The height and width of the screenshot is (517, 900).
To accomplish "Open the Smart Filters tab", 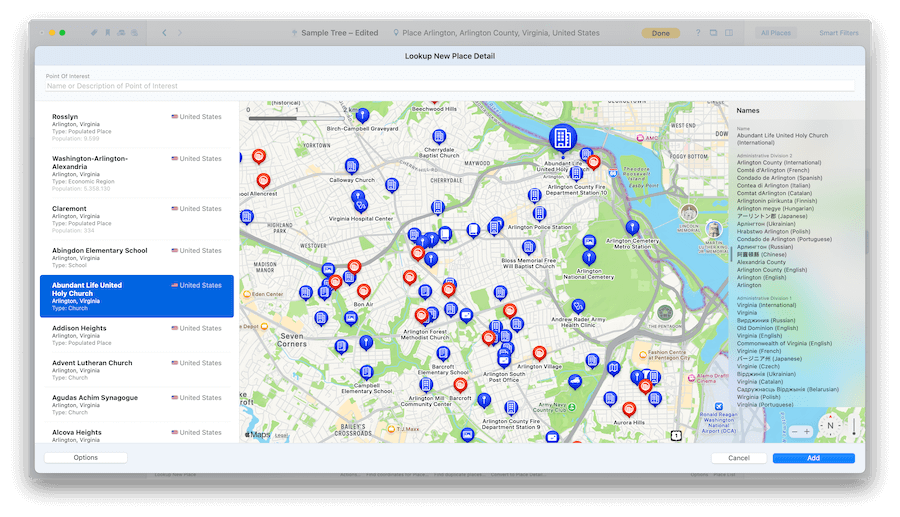I will click(x=839, y=33).
